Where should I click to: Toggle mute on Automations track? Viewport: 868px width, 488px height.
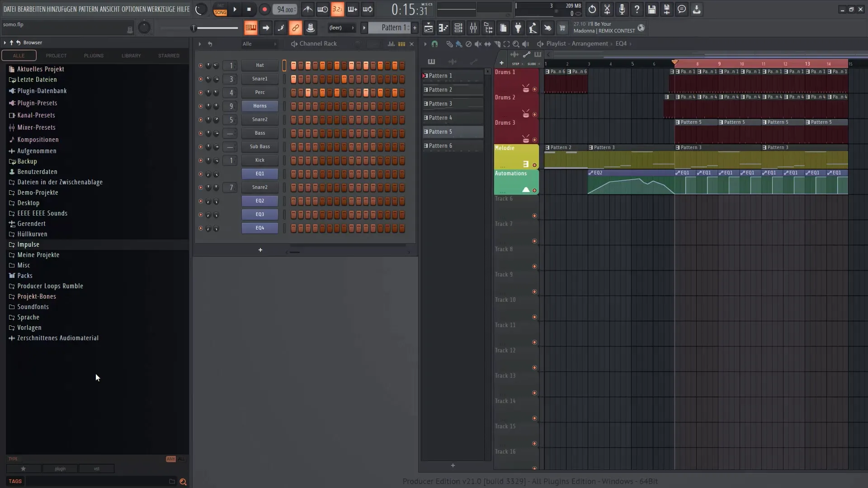(x=535, y=190)
